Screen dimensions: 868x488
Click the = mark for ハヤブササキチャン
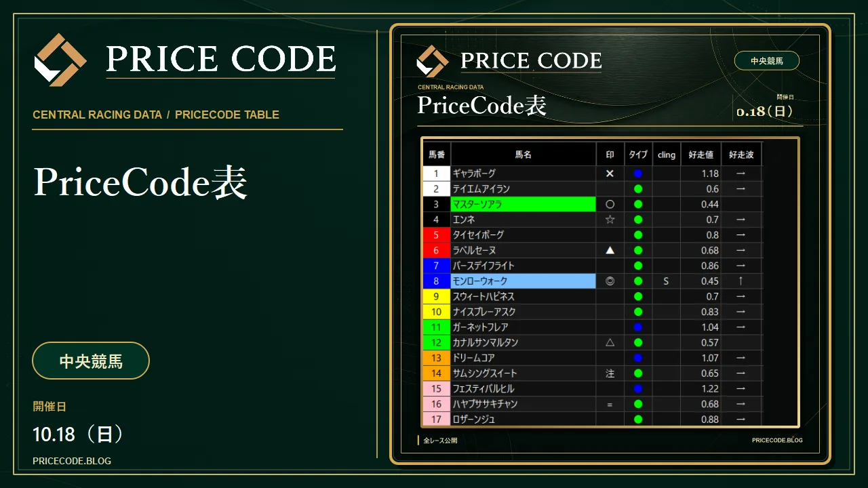(610, 404)
